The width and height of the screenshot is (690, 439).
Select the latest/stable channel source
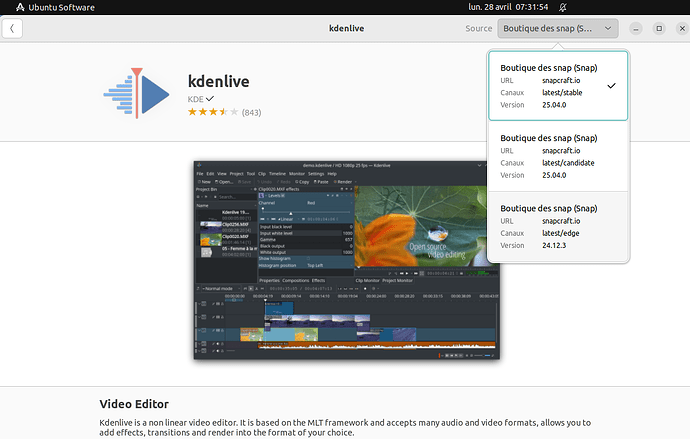[x=558, y=86]
